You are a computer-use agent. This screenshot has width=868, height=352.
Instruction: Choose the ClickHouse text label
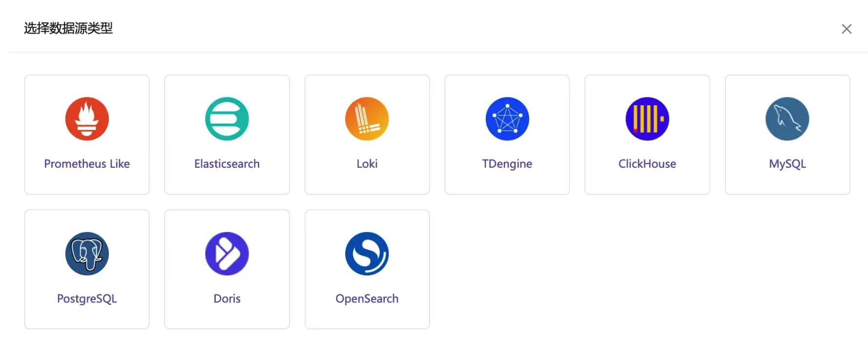[647, 164]
